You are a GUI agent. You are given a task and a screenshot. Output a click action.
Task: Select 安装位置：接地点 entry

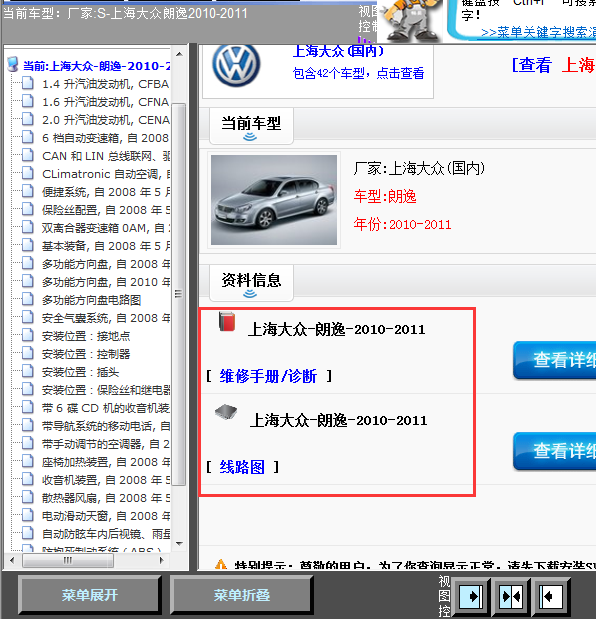pos(86,336)
